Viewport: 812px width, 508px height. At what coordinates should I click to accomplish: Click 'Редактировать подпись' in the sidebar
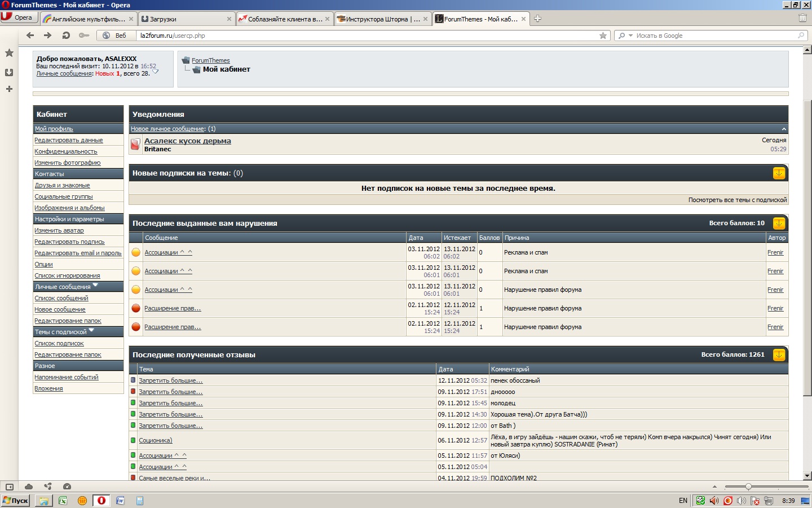[x=69, y=242]
